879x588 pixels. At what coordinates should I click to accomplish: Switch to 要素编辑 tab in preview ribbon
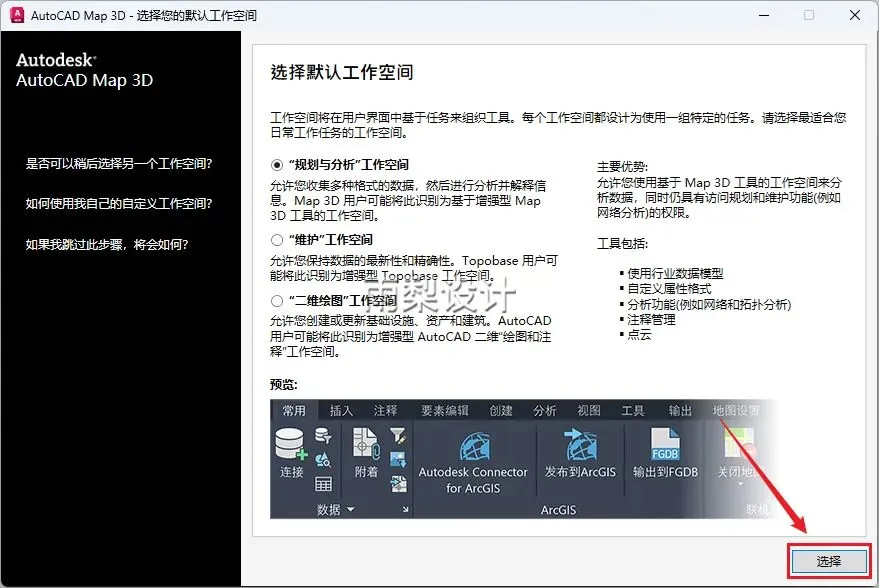[x=445, y=410]
